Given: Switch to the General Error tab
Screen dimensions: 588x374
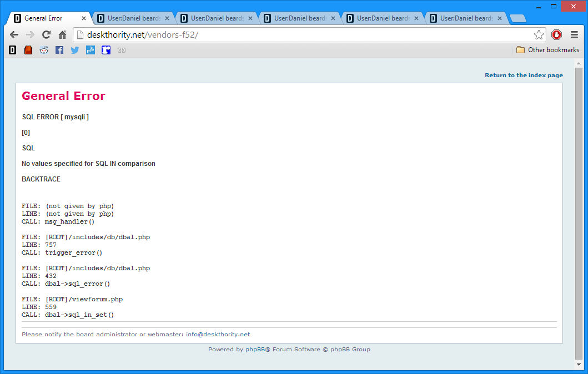Looking at the screenshot, I should pyautogui.click(x=44, y=18).
